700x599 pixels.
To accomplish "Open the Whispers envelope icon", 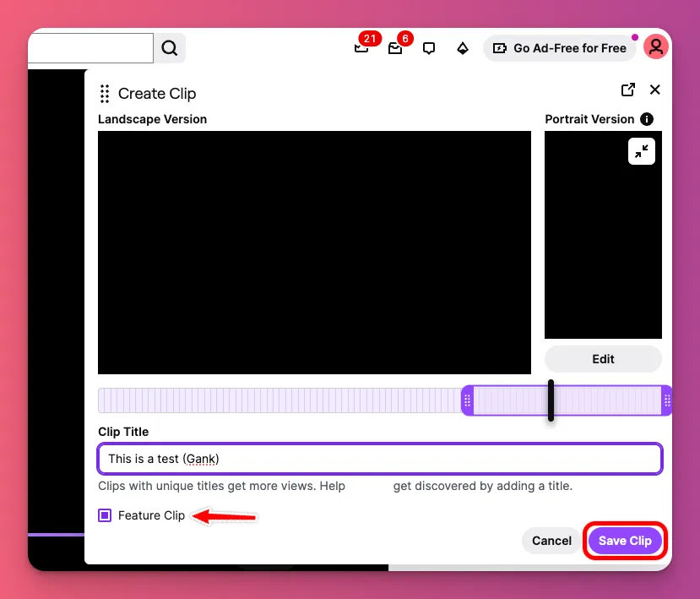I will 394,48.
